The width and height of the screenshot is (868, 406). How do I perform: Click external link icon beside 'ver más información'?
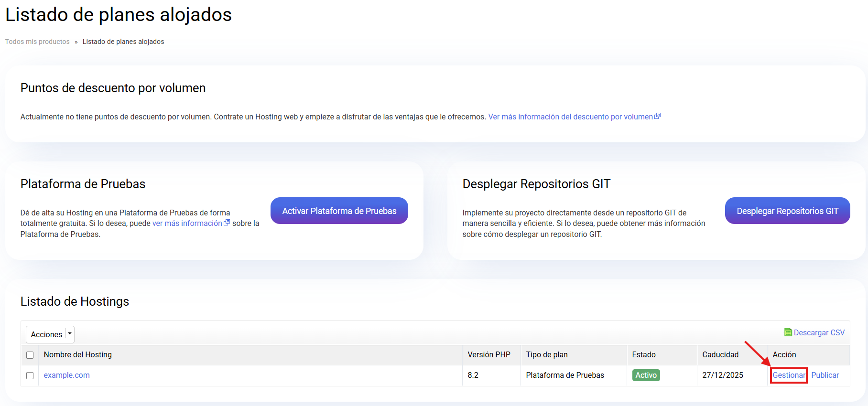(227, 223)
